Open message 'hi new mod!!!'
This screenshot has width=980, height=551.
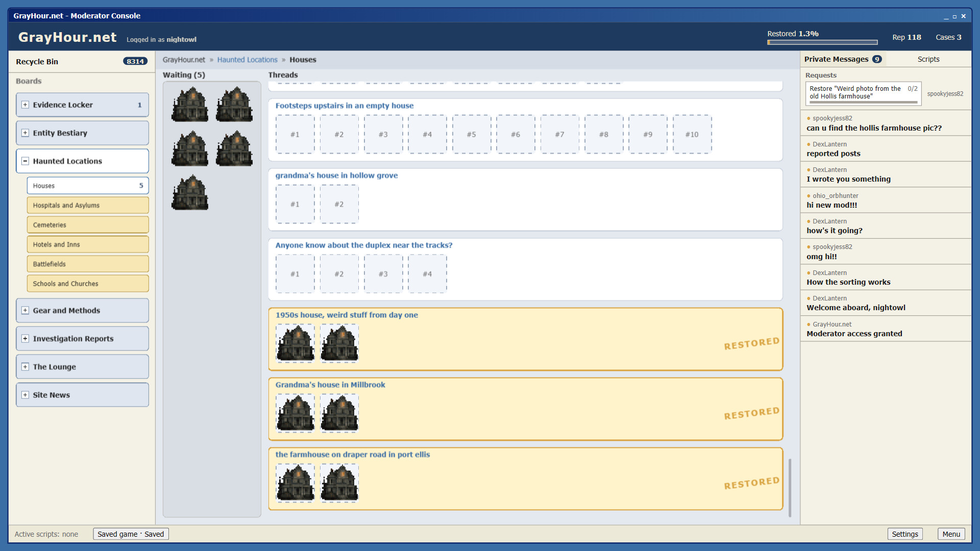click(x=886, y=200)
